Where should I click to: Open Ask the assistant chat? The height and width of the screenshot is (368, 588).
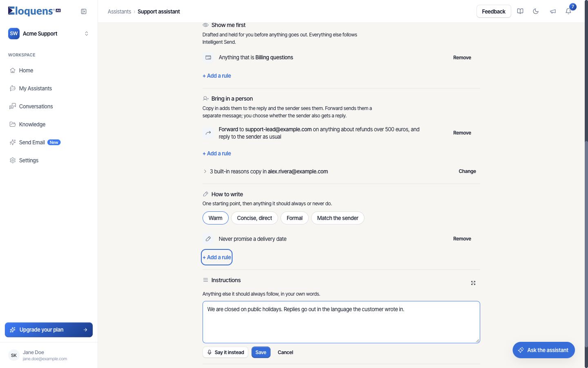[543, 350]
